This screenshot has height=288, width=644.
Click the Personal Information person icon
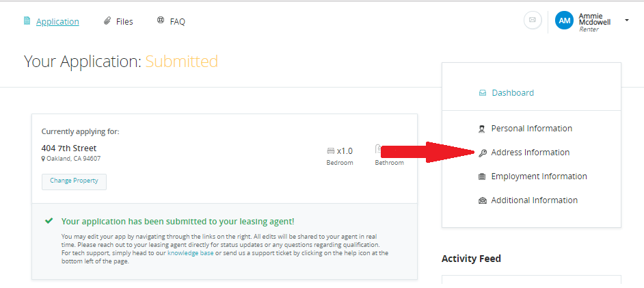click(x=482, y=129)
